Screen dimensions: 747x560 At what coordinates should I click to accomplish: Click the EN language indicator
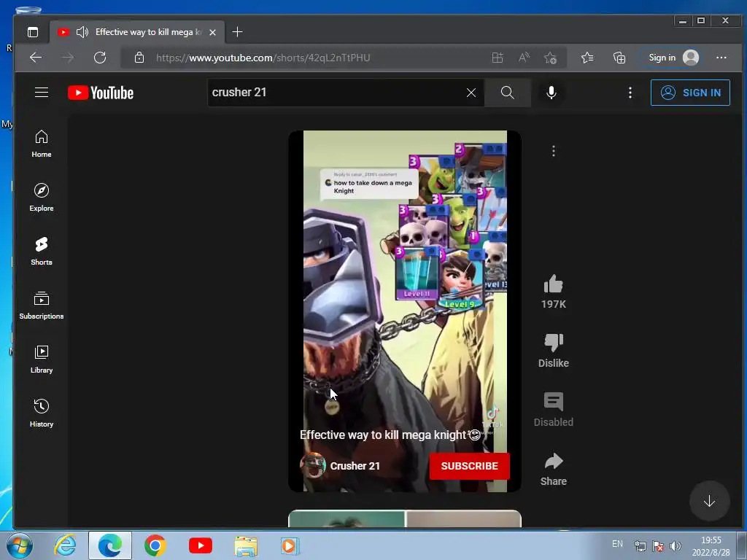point(617,544)
